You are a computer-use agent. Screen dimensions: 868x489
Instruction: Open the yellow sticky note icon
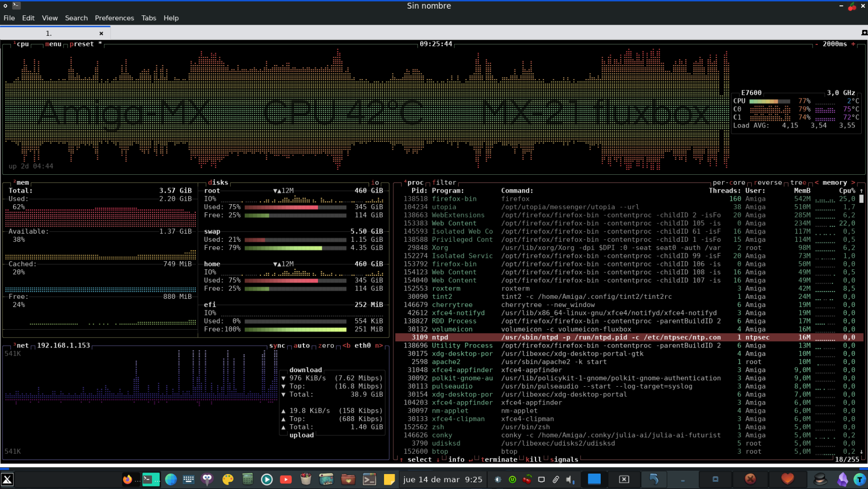point(389,479)
